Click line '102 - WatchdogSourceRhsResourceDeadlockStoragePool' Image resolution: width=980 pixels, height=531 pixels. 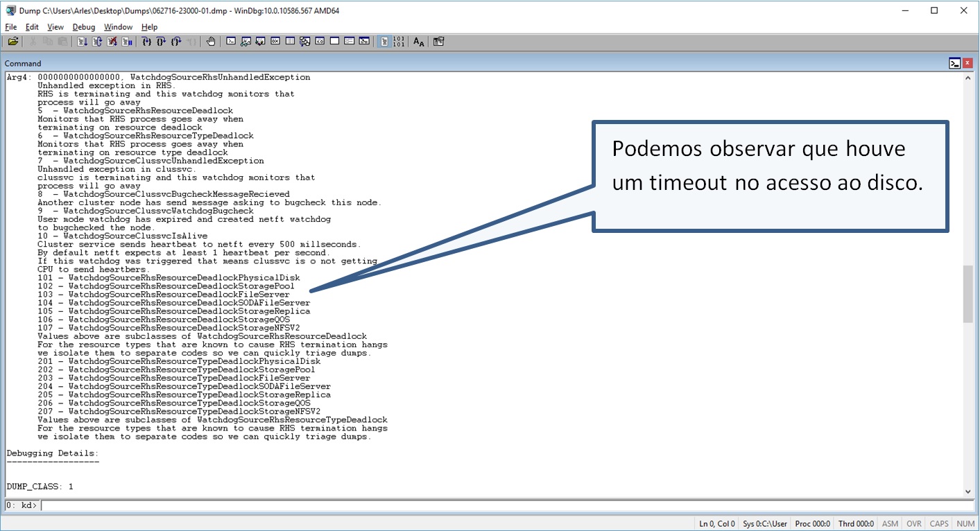pos(166,286)
